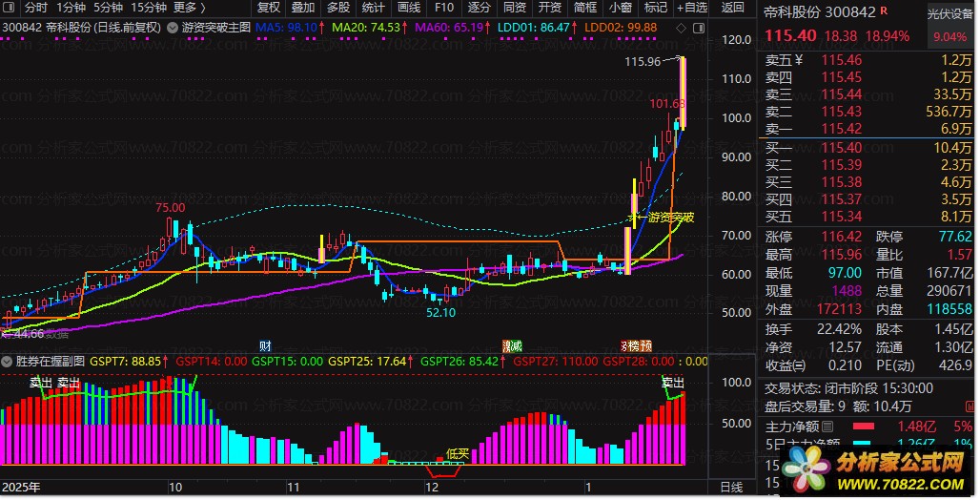
Task: Click the 标记 mark button
Action: click(656, 8)
